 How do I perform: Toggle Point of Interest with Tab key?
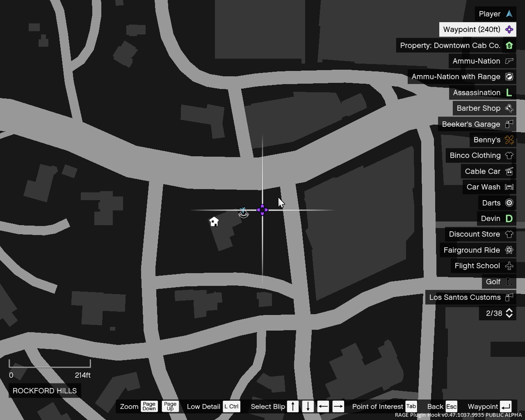click(411, 406)
